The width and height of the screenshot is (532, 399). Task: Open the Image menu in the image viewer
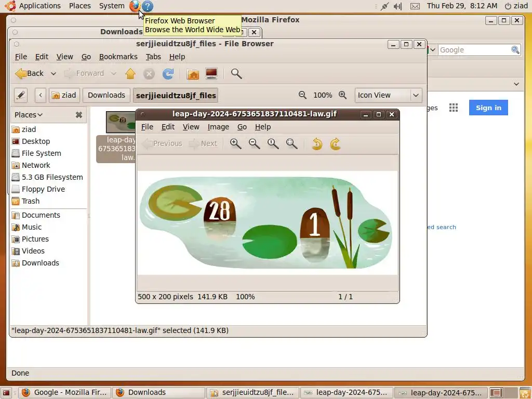(218, 127)
